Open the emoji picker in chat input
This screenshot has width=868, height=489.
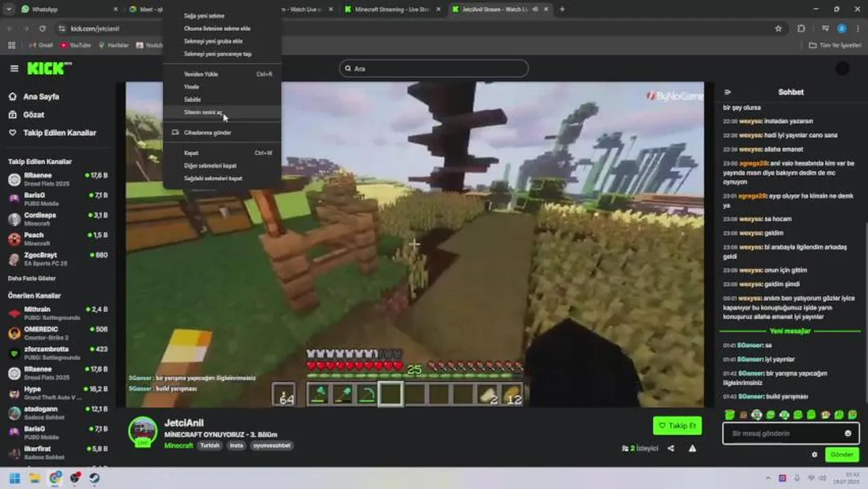coord(848,433)
